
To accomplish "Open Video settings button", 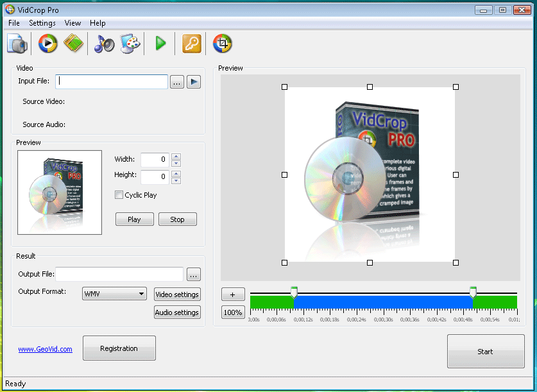I will (x=177, y=294).
